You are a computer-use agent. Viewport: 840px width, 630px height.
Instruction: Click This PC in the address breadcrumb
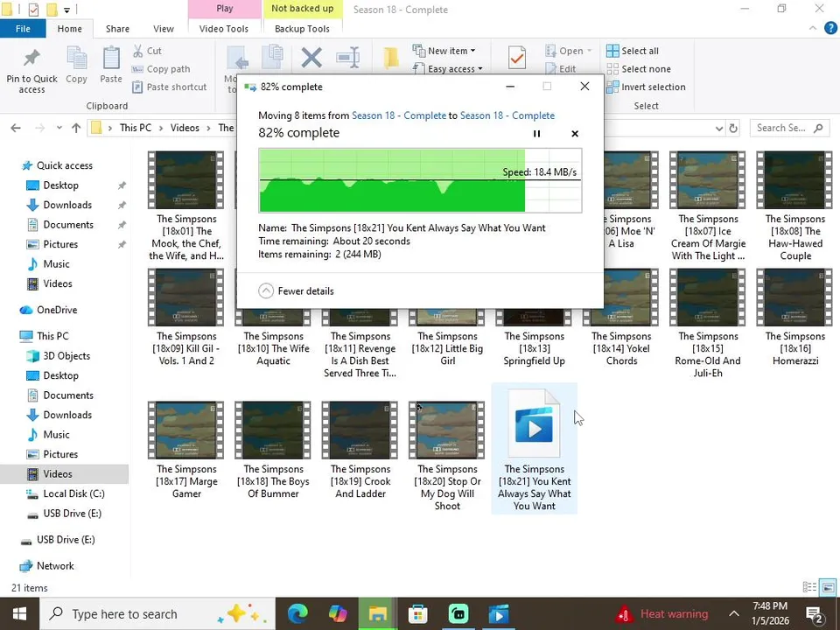pyautogui.click(x=136, y=128)
